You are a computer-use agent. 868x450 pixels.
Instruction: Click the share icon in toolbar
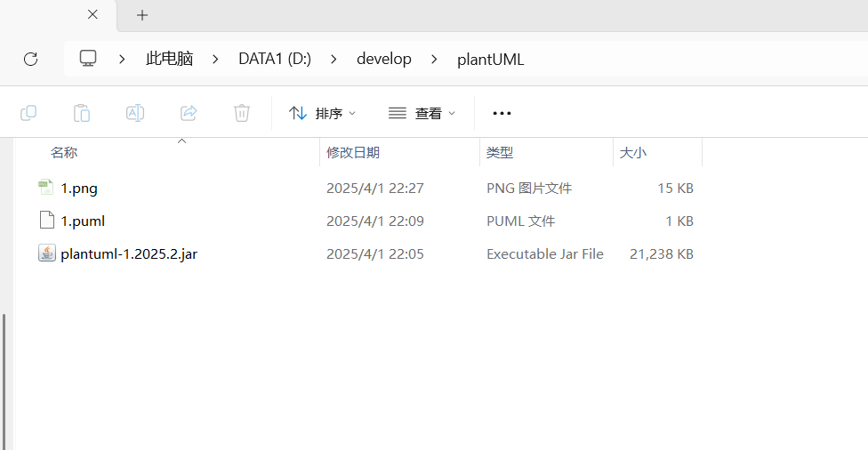pyautogui.click(x=189, y=113)
